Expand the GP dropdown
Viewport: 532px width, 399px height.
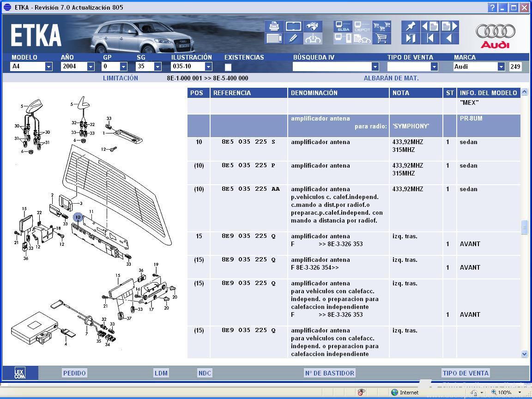123,66
